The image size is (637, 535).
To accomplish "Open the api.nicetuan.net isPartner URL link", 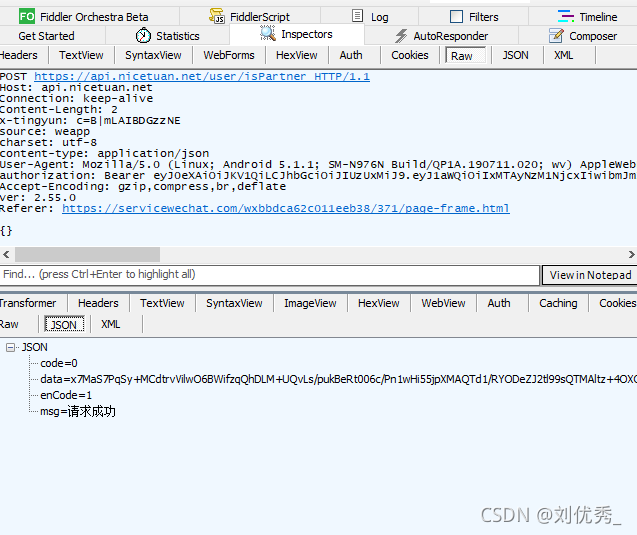I will 202,76.
